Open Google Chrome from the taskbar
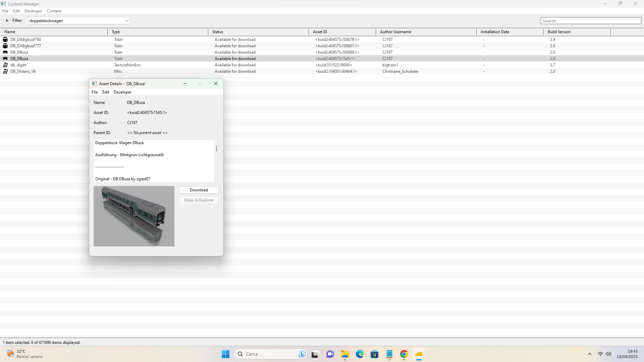The height and width of the screenshot is (362, 644). click(x=404, y=354)
